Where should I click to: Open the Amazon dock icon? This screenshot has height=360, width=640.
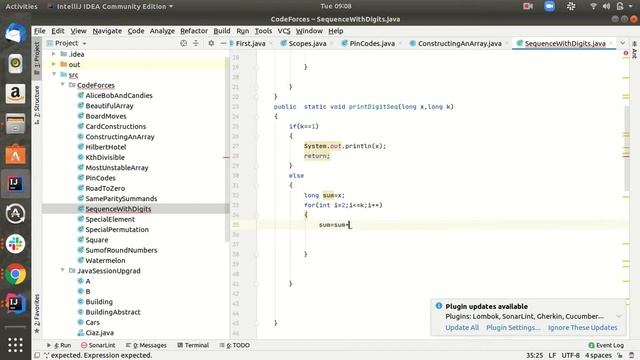pyautogui.click(x=16, y=94)
